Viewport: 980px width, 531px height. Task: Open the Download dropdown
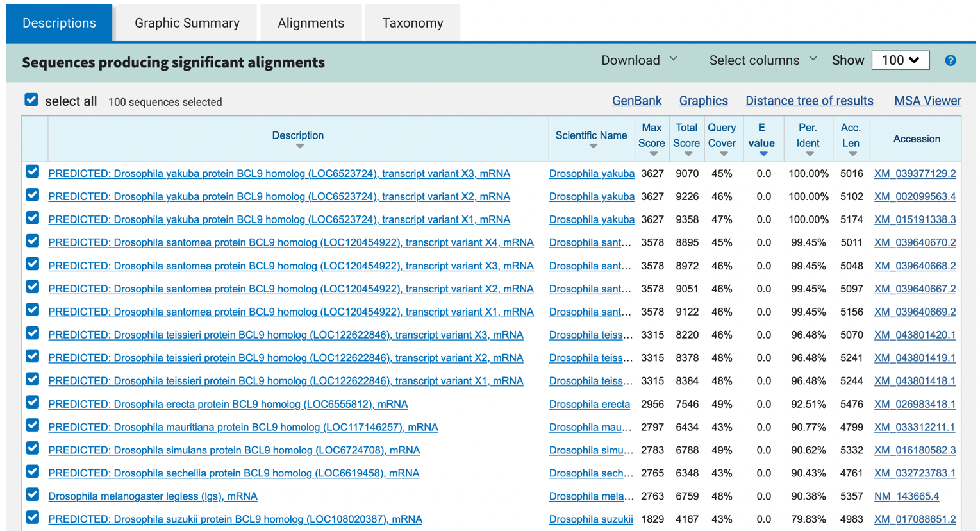click(639, 60)
